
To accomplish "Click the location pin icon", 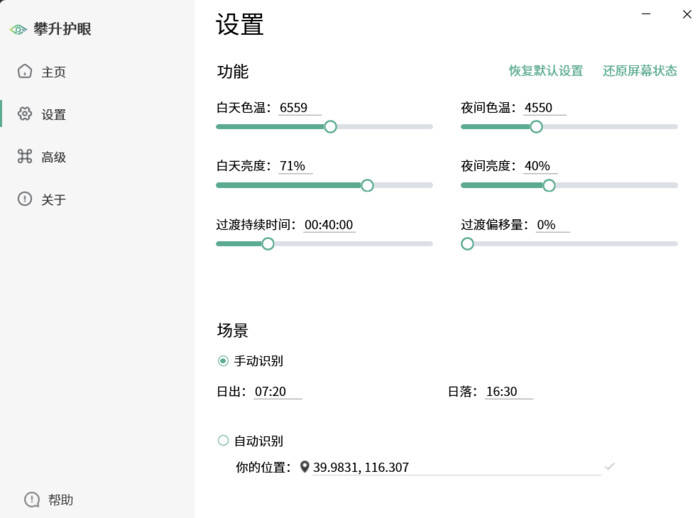I will coord(304,467).
